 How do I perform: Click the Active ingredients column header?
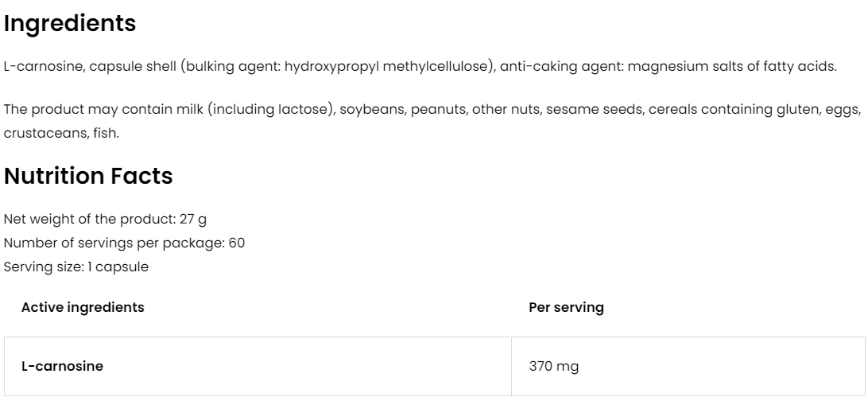pyautogui.click(x=83, y=307)
